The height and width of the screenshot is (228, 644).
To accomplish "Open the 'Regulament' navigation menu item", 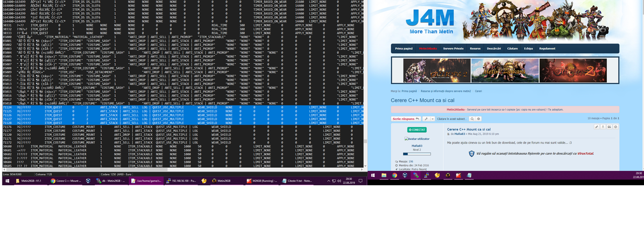I will 547,49.
